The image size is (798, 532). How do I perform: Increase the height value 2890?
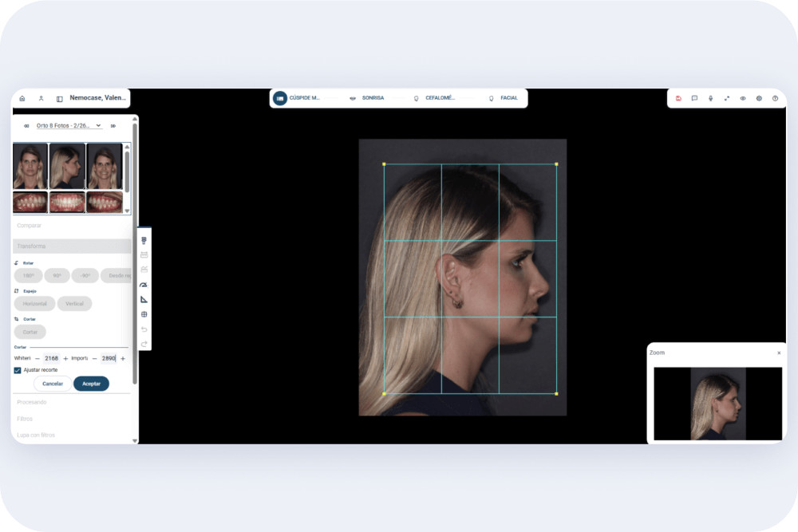pyautogui.click(x=123, y=359)
